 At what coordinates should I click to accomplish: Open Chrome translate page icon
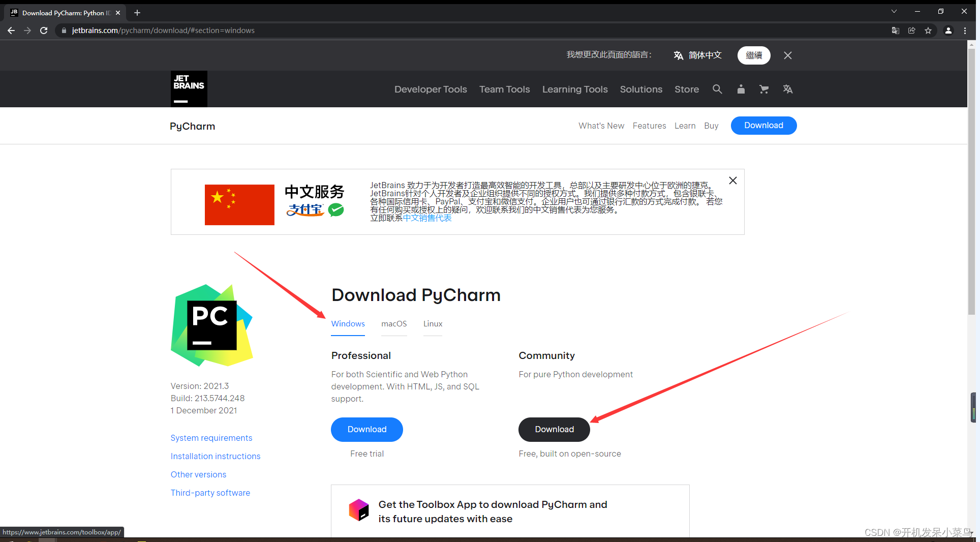[x=896, y=31]
